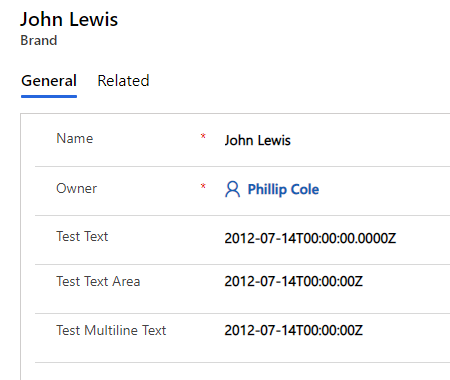Viewport: 450px width, 380px height.
Task: Click the Test Multiline Text label
Action: point(111,330)
